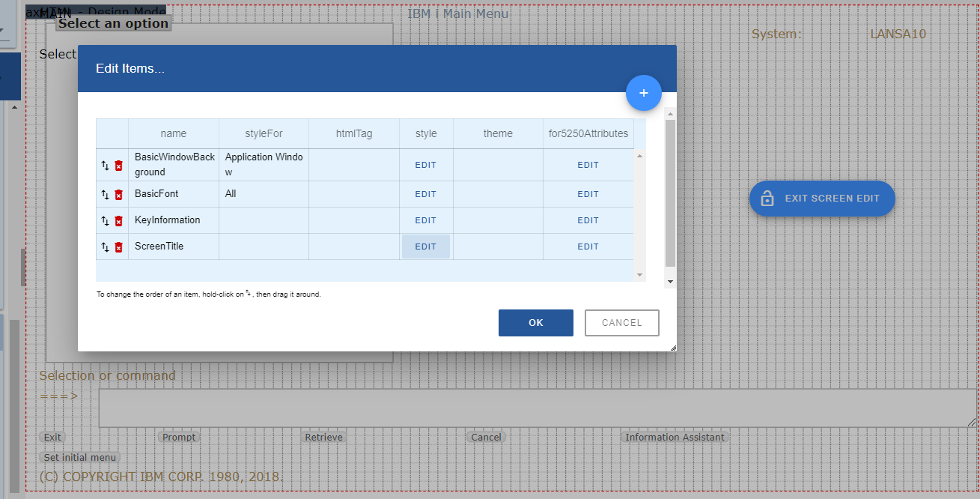The height and width of the screenshot is (499, 980).
Task: Edit the style of ScreenTitle
Action: tap(425, 247)
